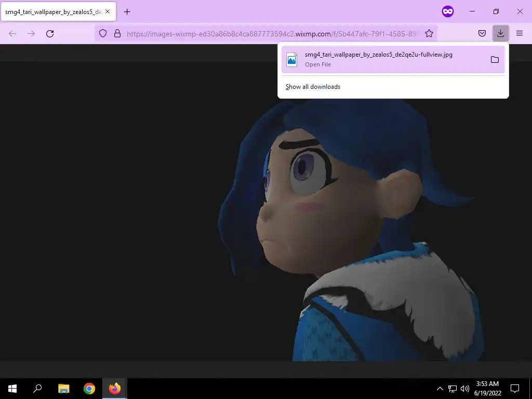Click the downloaded image file icon
The image size is (532, 399).
(x=292, y=60)
